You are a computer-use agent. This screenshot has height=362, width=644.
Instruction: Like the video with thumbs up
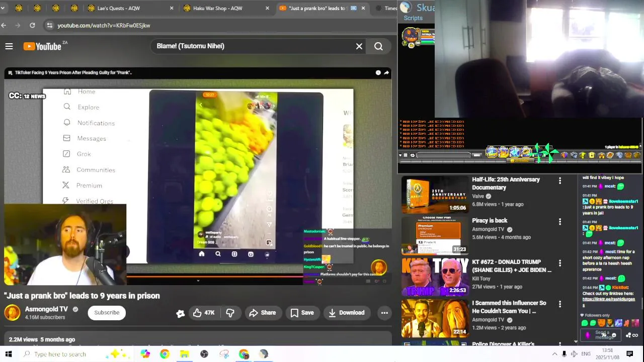click(x=203, y=313)
